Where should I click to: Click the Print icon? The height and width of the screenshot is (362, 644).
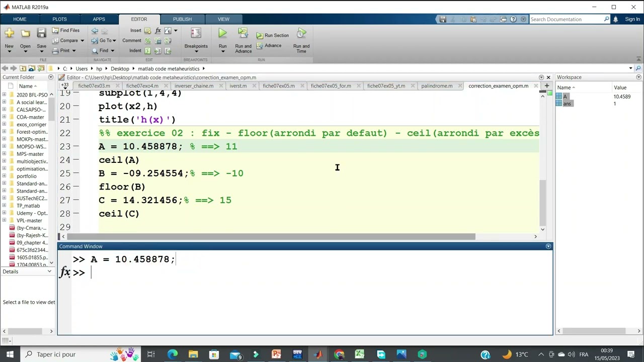pos(56,51)
